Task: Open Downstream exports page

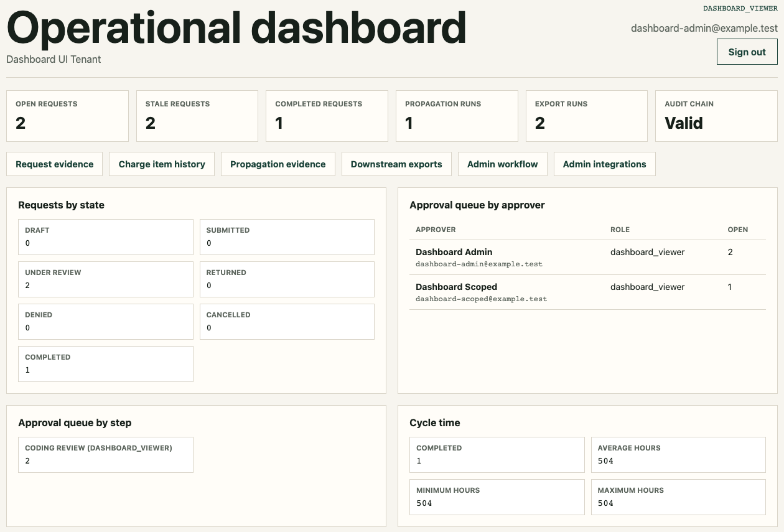Action: tap(396, 164)
